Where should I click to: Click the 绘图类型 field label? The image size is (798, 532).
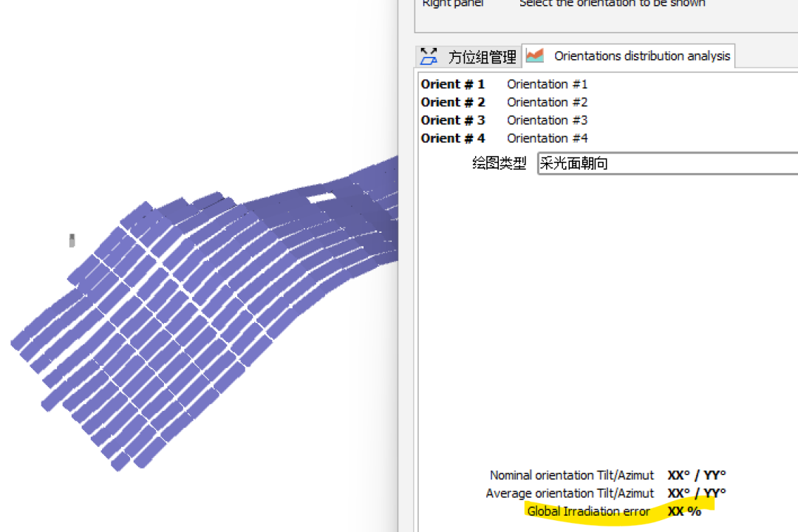click(499, 163)
